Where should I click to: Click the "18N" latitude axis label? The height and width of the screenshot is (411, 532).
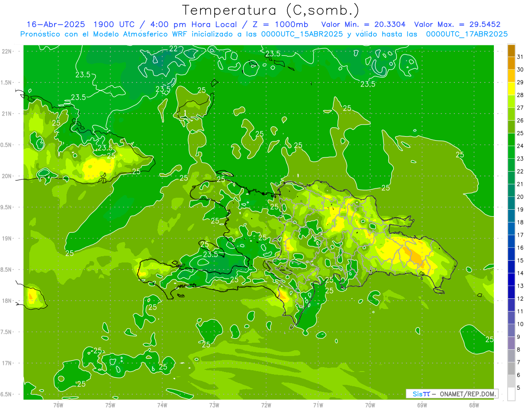[7, 301]
